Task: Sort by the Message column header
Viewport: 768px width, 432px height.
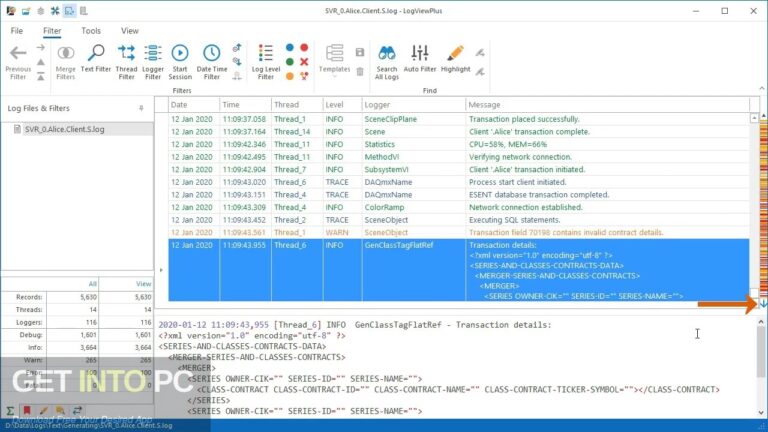Action: tap(607, 105)
